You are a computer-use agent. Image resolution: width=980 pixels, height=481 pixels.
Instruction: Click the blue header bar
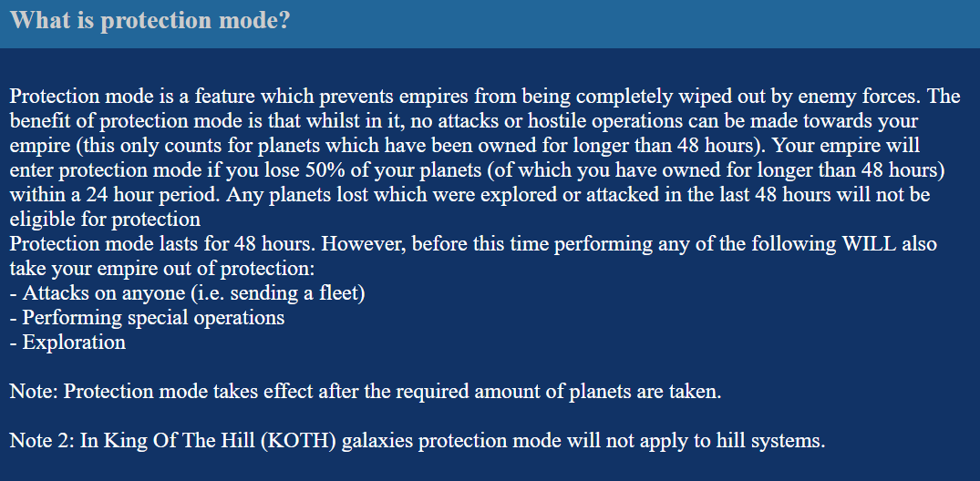(490, 24)
